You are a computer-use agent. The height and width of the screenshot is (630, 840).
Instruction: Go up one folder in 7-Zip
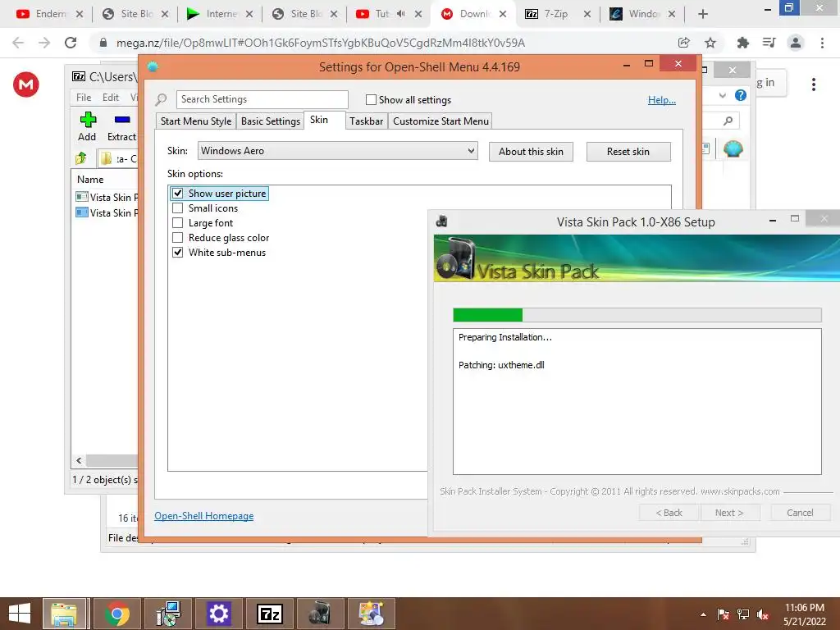point(81,158)
